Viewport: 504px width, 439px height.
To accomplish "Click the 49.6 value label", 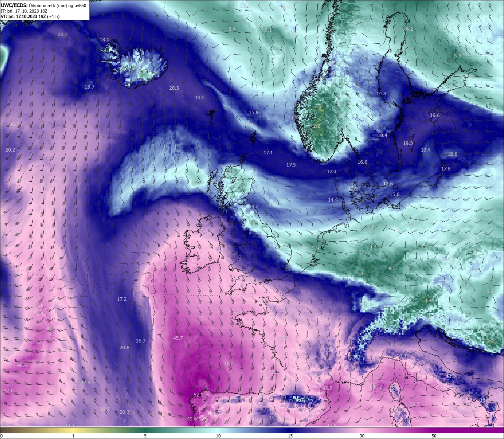I will [x=192, y=419].
